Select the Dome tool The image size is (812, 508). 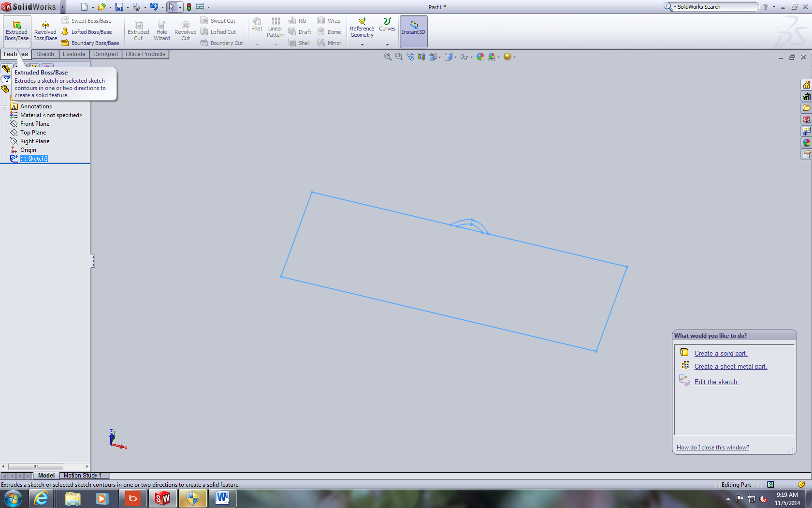pos(329,32)
